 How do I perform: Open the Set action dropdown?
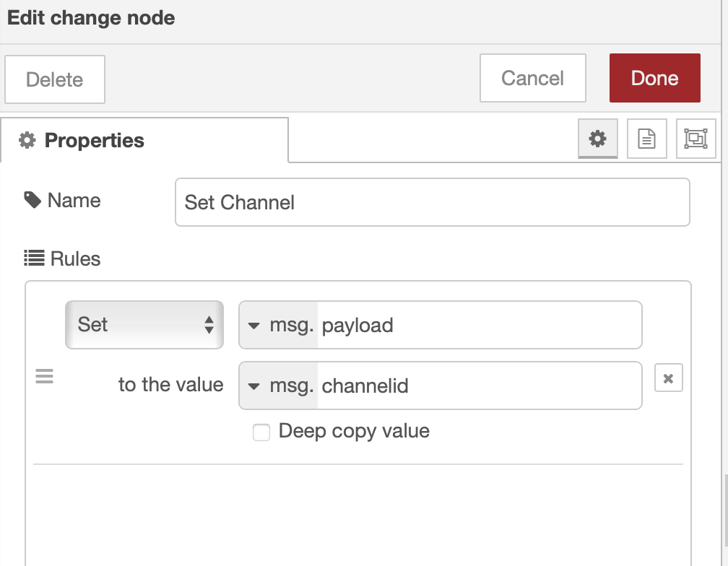point(144,325)
